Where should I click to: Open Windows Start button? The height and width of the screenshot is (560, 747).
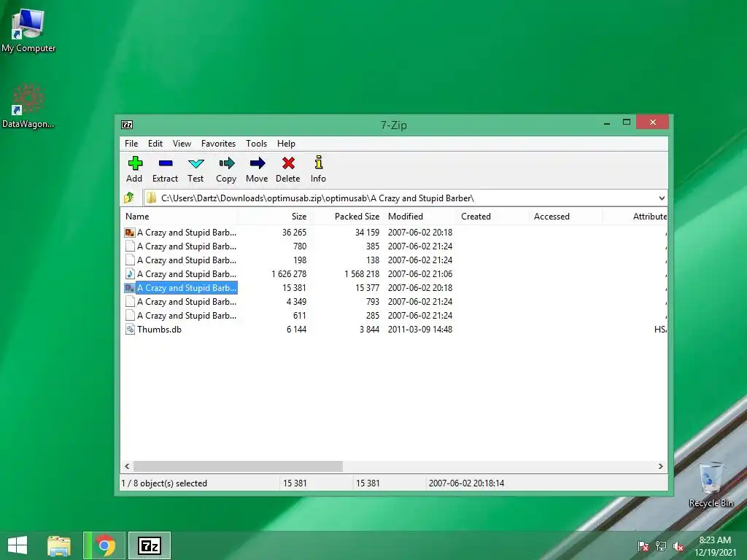point(18,545)
